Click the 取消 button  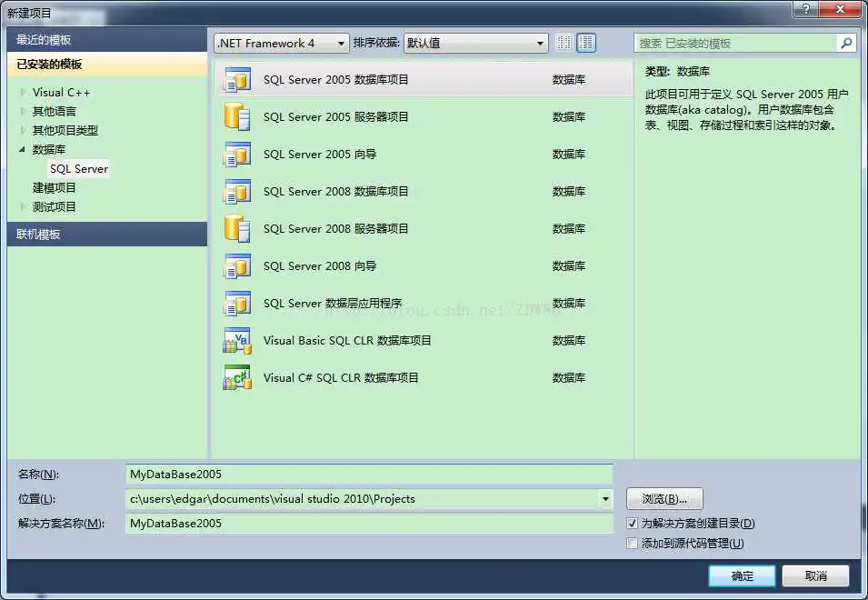tap(815, 576)
